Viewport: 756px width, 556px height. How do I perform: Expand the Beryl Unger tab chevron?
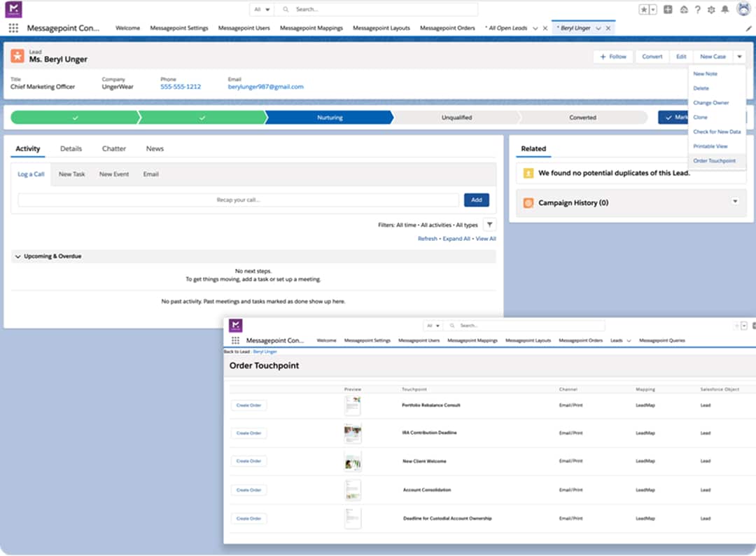[598, 28]
